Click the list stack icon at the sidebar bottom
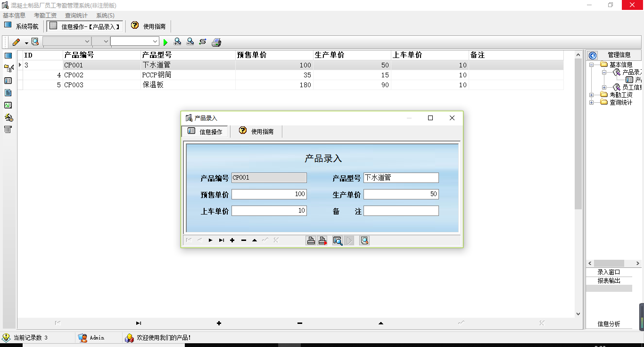Image resolution: width=644 pixels, height=347 pixels. pos(8,130)
